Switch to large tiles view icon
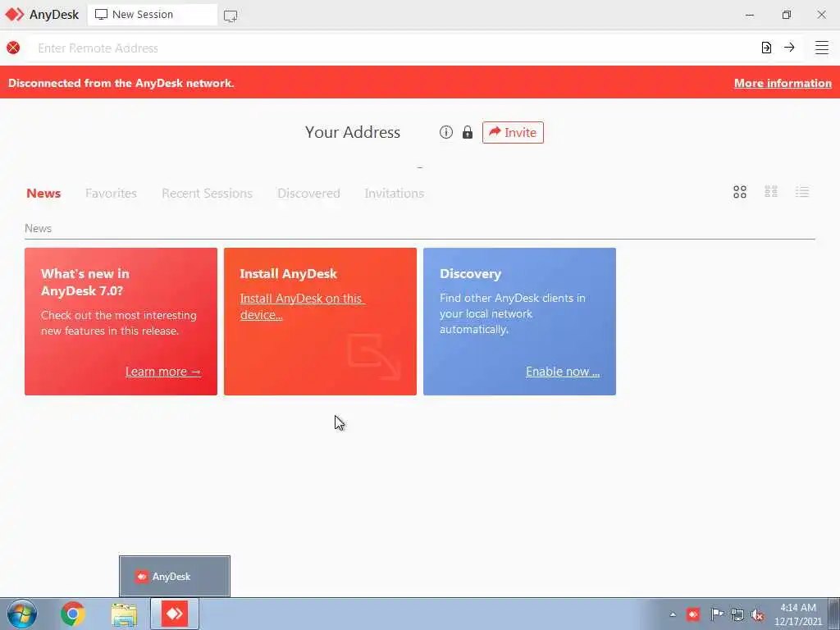 (x=740, y=192)
